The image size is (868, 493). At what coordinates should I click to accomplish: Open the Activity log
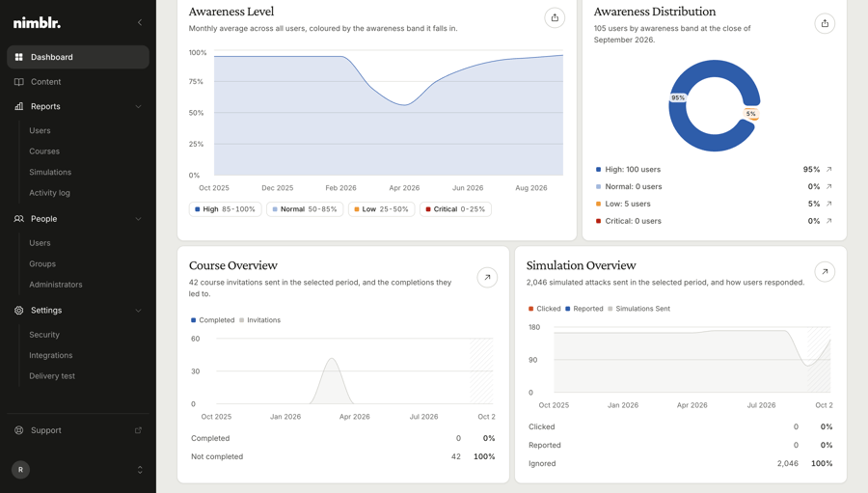tap(50, 193)
